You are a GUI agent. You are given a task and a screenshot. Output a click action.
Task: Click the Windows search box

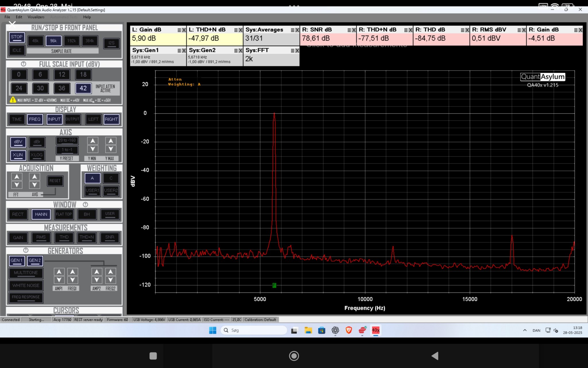pos(254,330)
